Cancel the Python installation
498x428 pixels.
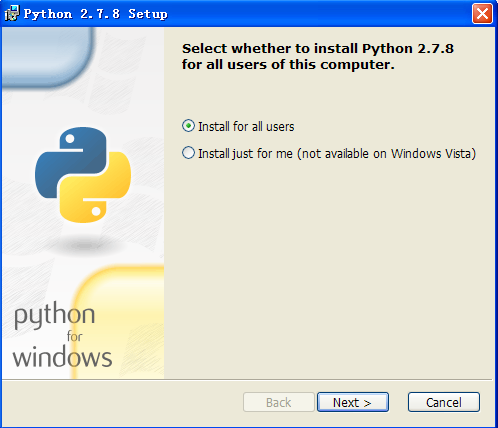[444, 402]
